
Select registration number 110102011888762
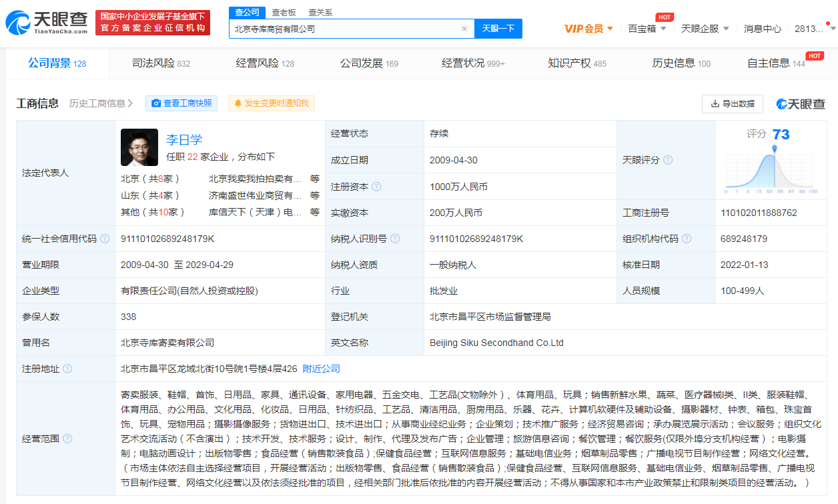coord(759,213)
